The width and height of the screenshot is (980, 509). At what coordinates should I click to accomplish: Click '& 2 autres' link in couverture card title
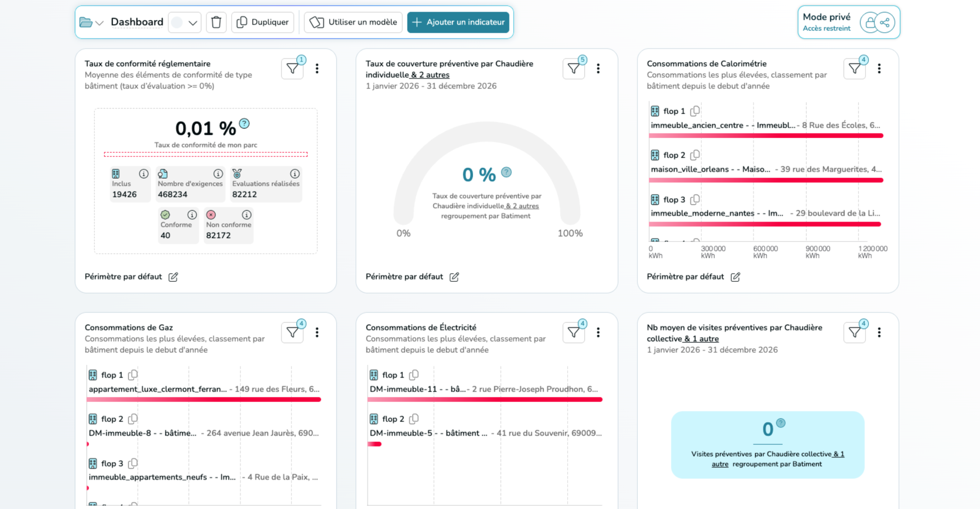click(x=430, y=75)
